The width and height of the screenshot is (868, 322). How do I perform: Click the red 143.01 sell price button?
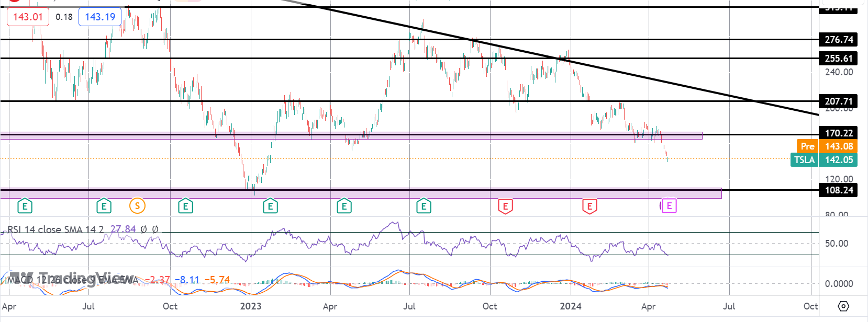(x=28, y=17)
